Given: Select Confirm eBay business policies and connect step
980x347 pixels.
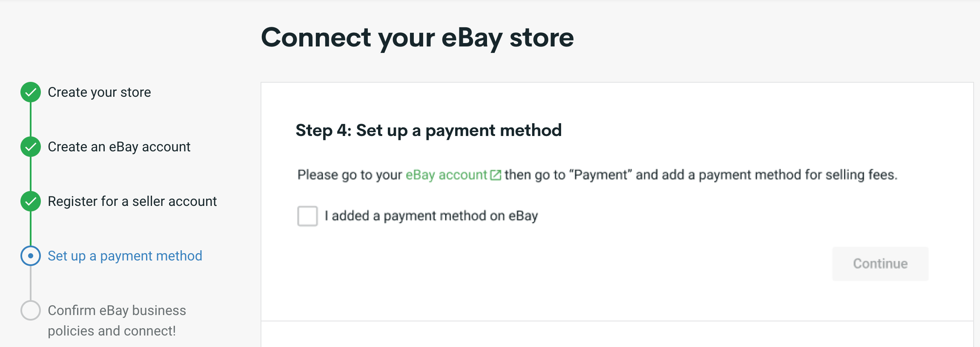Looking at the screenshot, I should (x=117, y=320).
